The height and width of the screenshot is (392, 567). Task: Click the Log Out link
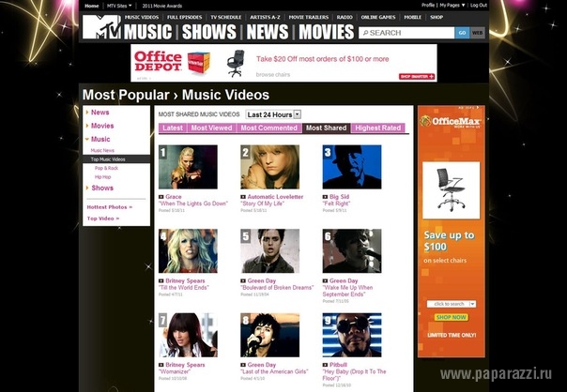479,5
